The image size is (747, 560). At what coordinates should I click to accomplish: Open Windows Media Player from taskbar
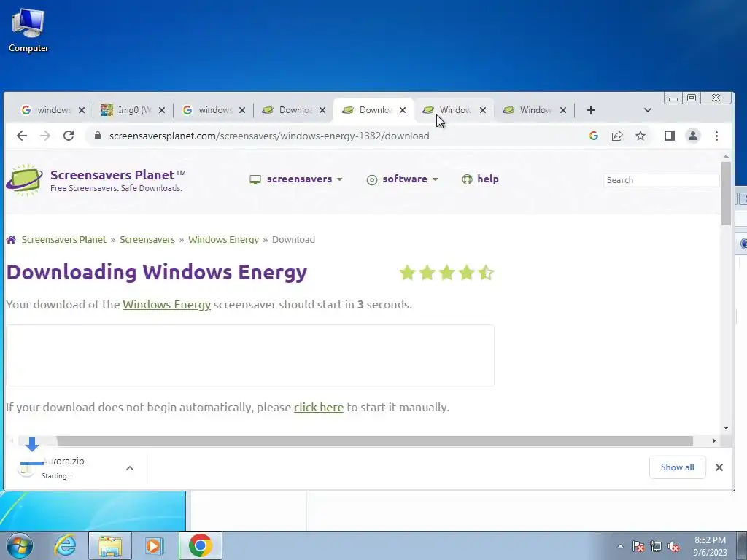tap(154, 545)
